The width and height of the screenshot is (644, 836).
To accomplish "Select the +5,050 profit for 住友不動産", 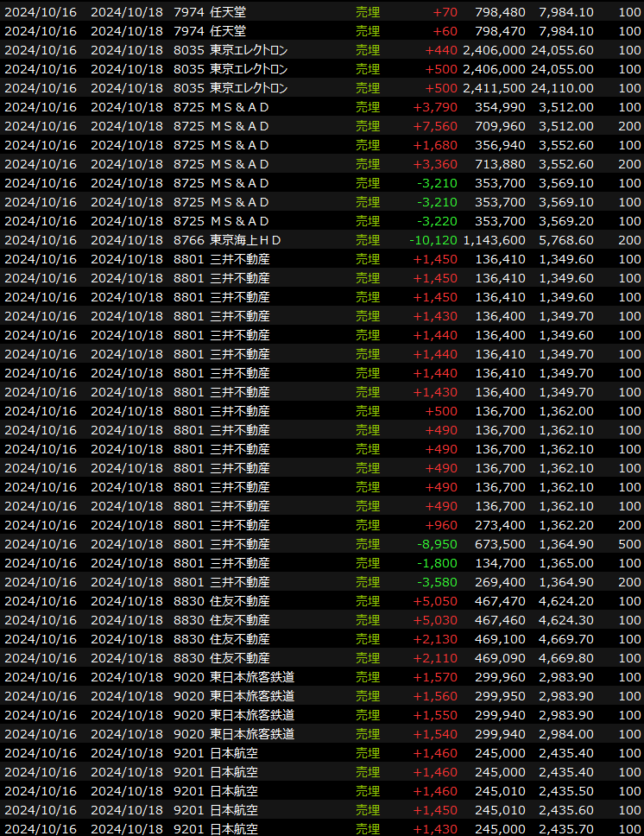I will (436, 601).
